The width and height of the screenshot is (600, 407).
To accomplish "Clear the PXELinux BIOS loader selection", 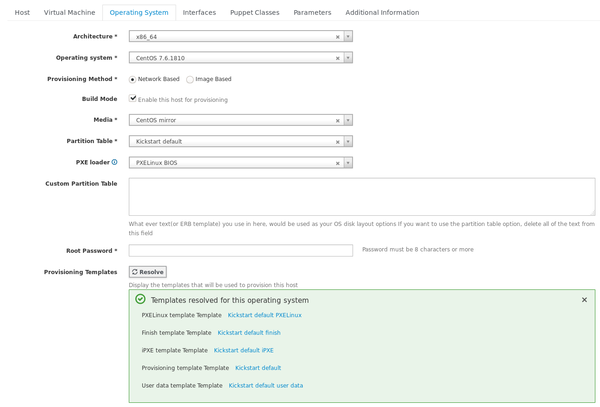I will coord(338,163).
